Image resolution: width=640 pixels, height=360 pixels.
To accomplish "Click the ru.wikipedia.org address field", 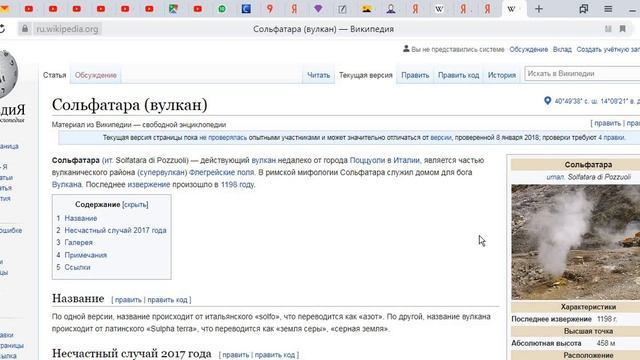I will pyautogui.click(x=67, y=29).
